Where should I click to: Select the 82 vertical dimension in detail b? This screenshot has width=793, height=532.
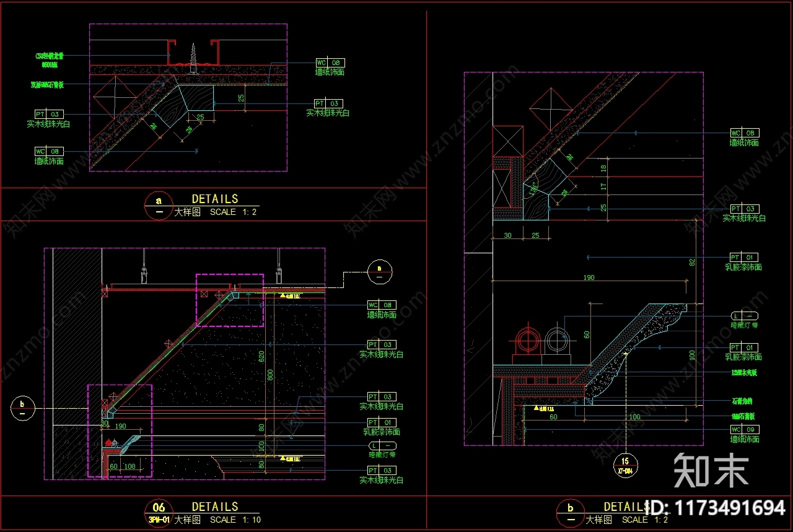pos(691,263)
